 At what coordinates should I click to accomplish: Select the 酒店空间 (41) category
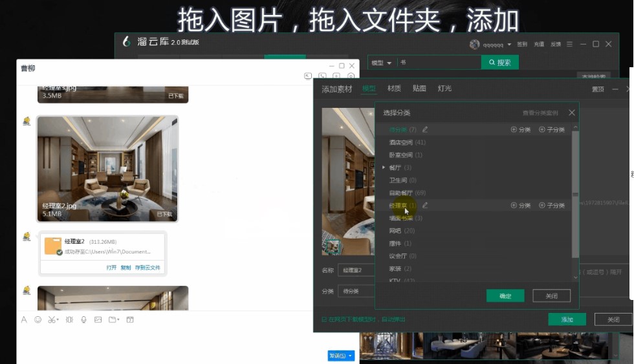(407, 142)
